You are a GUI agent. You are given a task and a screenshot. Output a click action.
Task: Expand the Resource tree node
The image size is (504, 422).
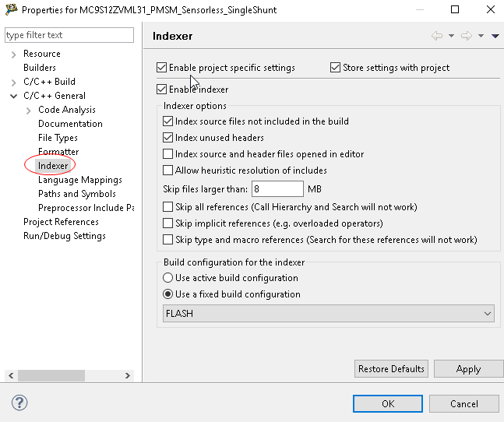(14, 54)
